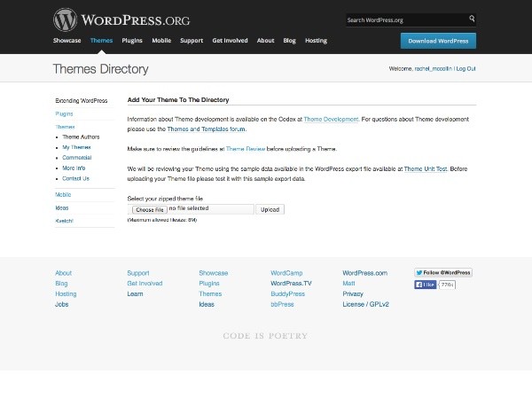
Task: Click the search magnifier icon
Action: click(472, 19)
